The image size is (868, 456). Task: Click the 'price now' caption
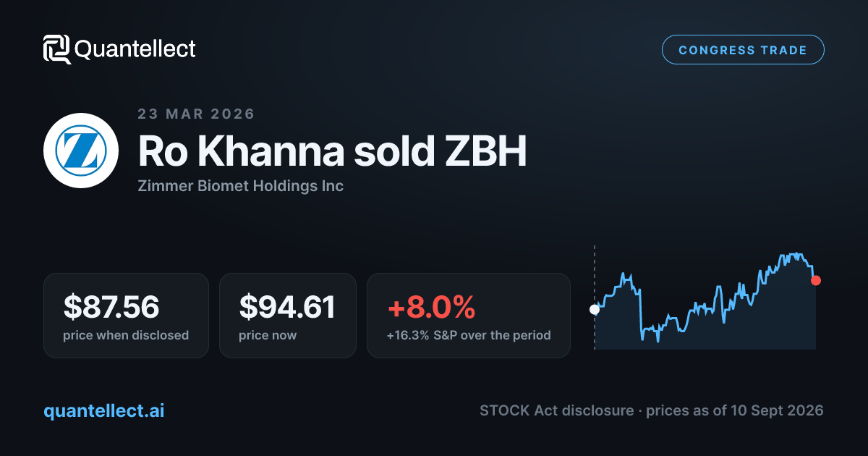pyautogui.click(x=268, y=335)
